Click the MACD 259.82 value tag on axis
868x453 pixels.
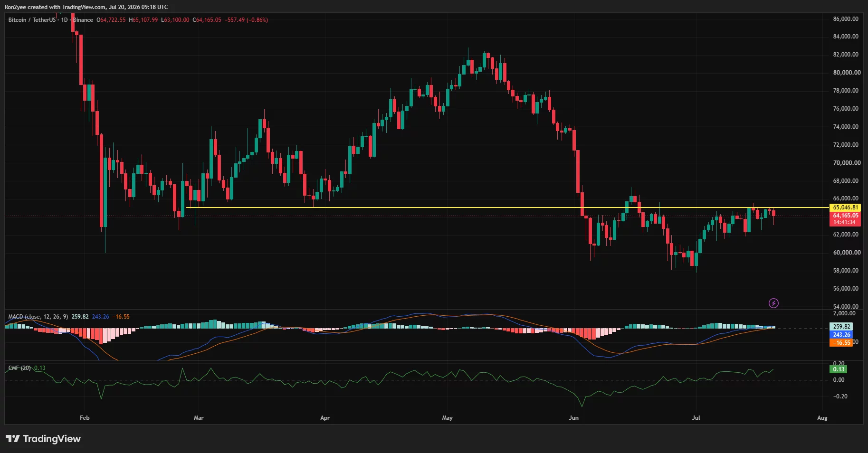coord(841,327)
